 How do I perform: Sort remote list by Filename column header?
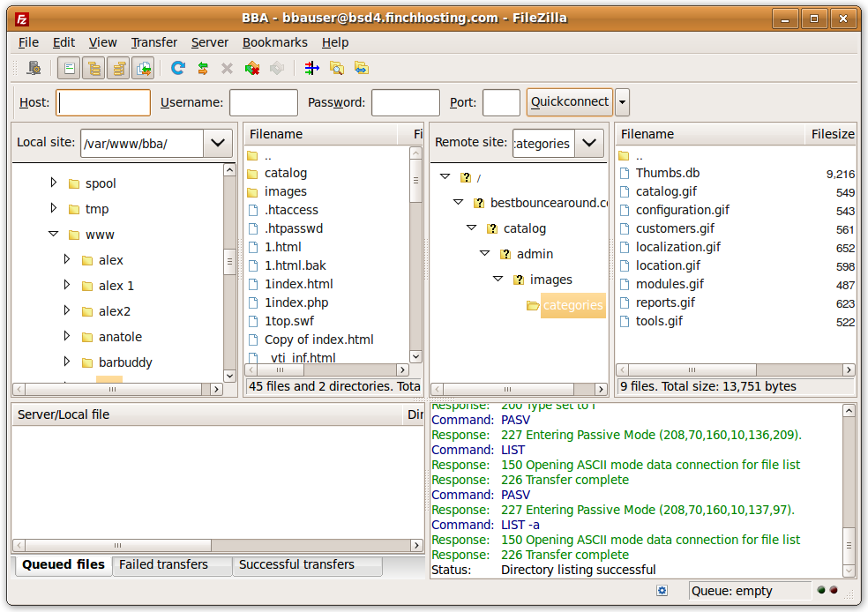coord(710,134)
